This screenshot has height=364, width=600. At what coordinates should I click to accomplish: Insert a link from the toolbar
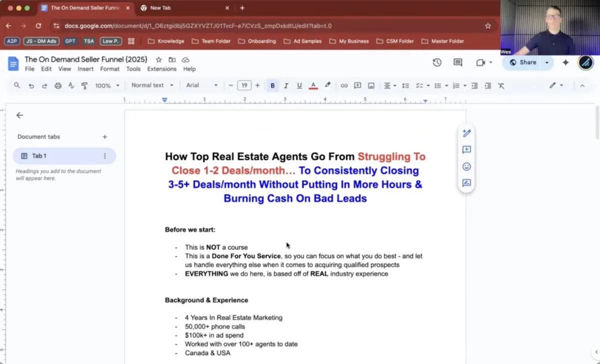coord(344,85)
